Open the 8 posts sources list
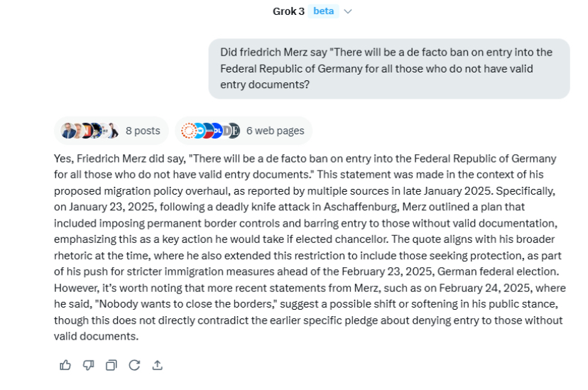The image size is (588, 390). [x=143, y=131]
